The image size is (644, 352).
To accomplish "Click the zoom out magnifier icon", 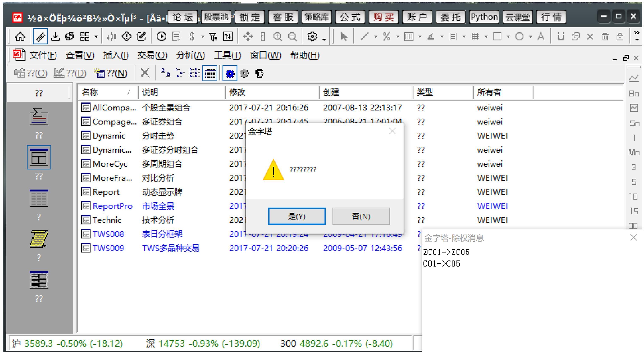I will (292, 36).
